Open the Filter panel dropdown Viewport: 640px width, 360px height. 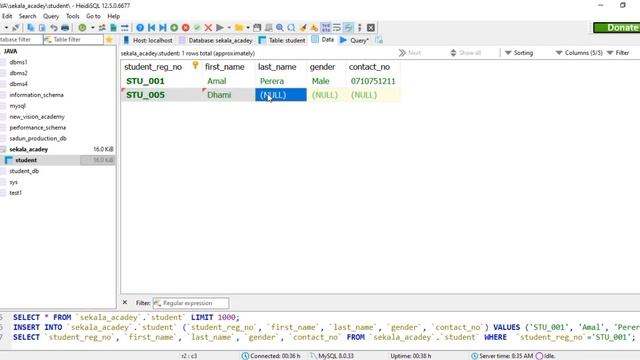coord(618,53)
